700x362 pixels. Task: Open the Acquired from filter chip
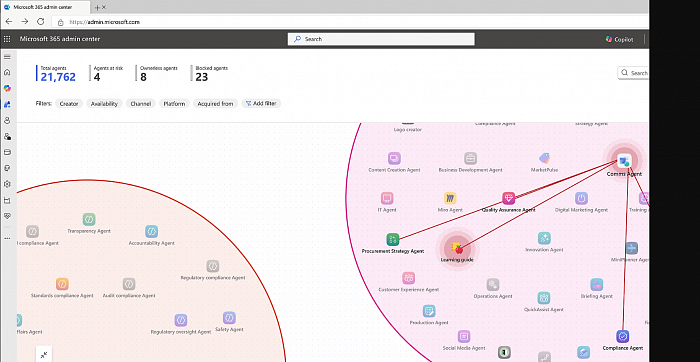[215, 104]
